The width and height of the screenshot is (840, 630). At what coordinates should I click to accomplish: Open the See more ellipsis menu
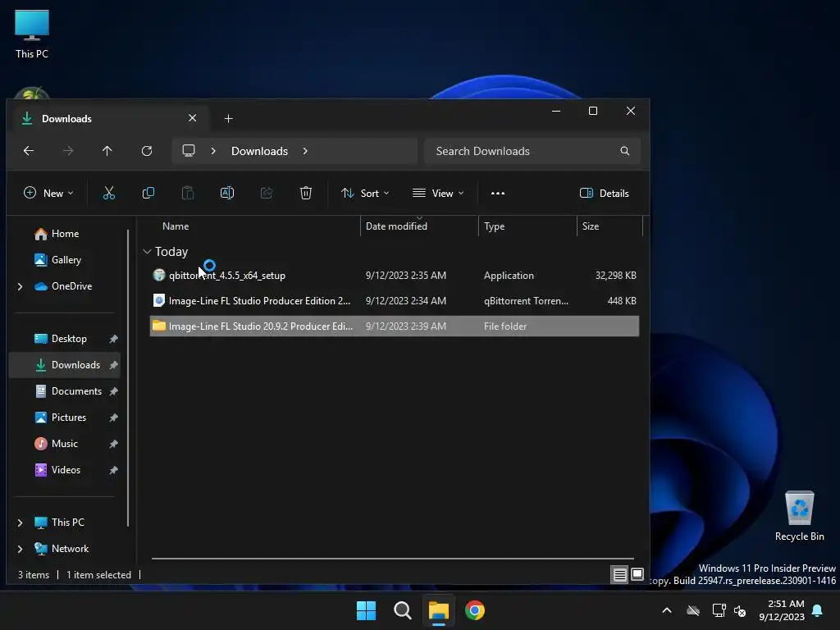coord(498,194)
